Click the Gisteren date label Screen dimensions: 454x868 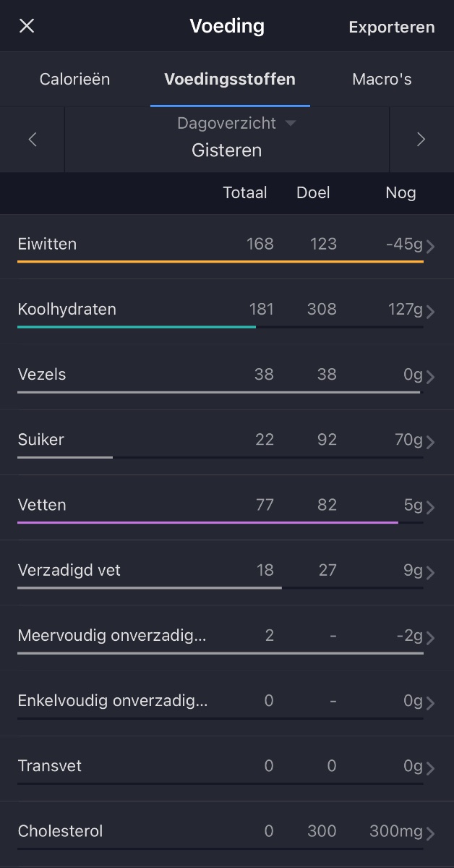coord(226,150)
